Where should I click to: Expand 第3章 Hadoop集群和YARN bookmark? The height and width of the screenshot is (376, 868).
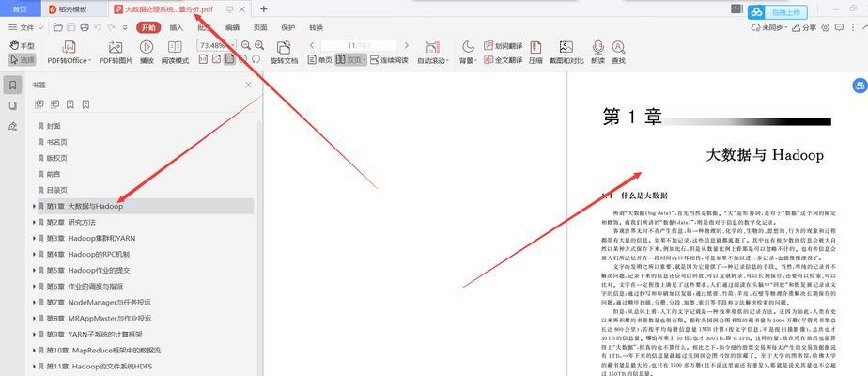(x=34, y=238)
